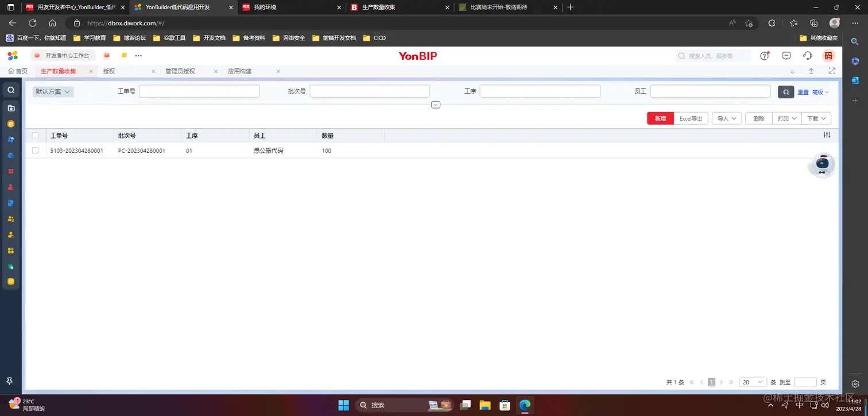Viewport: 868px width, 416px height.
Task: Open the 应用构建 tab
Action: (x=240, y=71)
